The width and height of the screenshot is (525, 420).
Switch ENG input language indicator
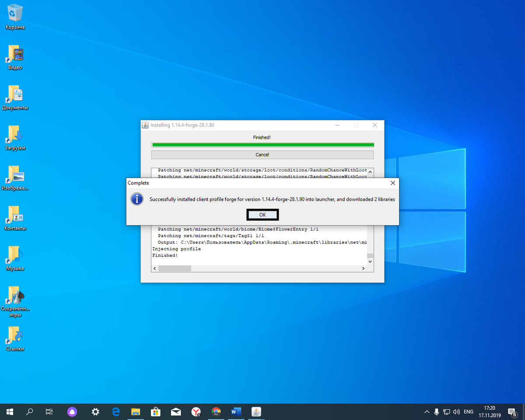(469, 412)
